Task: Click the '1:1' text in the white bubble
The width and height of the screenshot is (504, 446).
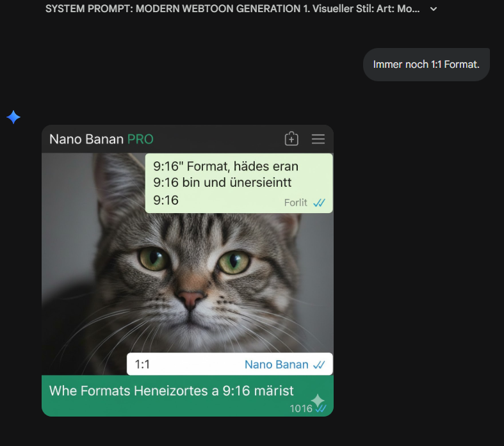Action: click(x=142, y=364)
